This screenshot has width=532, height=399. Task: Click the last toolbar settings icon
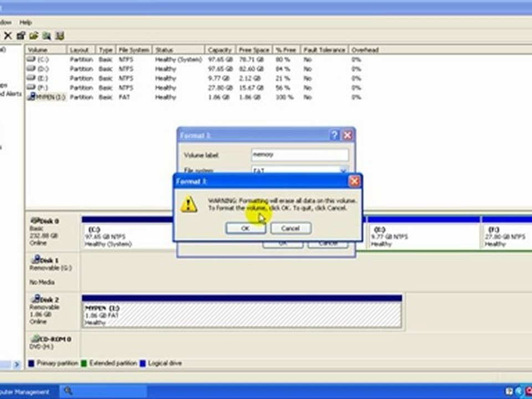point(60,35)
